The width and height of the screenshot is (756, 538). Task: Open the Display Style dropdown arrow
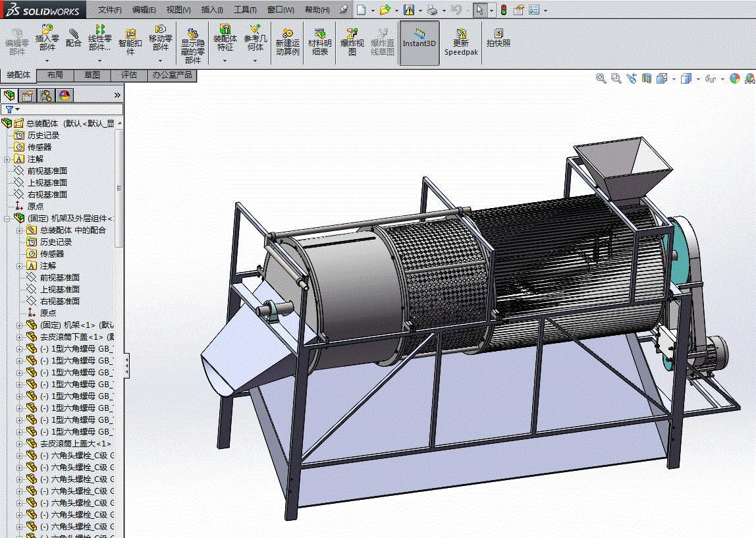(x=699, y=79)
